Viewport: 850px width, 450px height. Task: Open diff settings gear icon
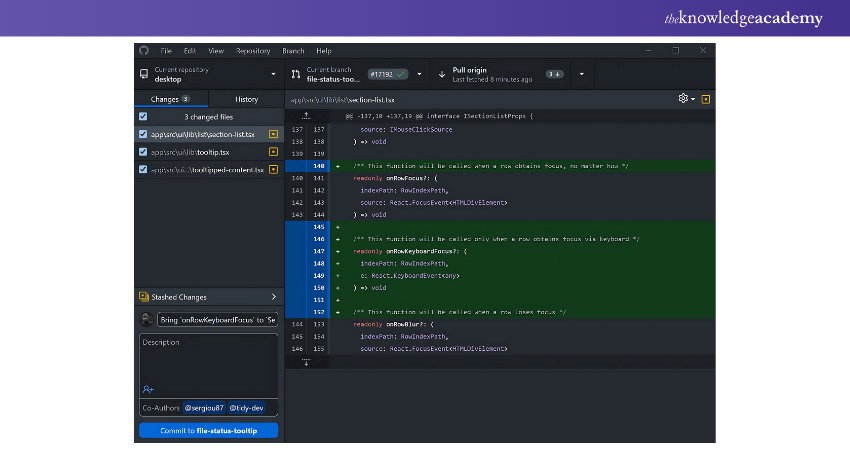click(x=684, y=99)
